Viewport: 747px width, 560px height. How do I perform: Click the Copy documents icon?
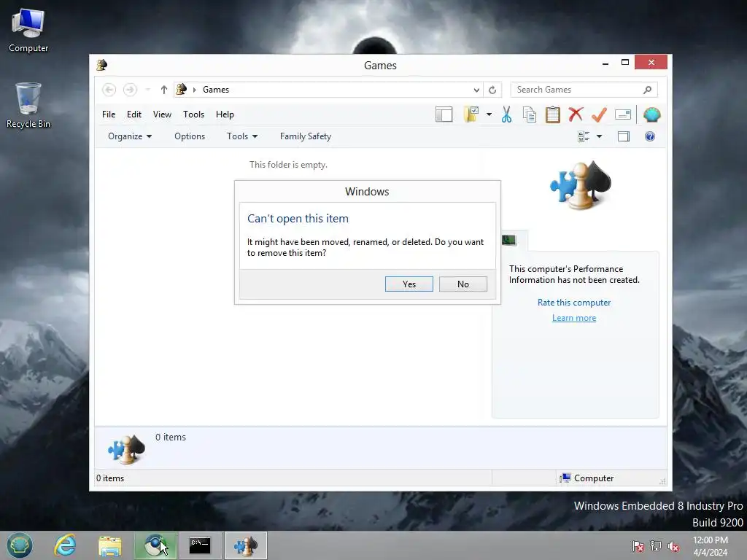pos(530,114)
